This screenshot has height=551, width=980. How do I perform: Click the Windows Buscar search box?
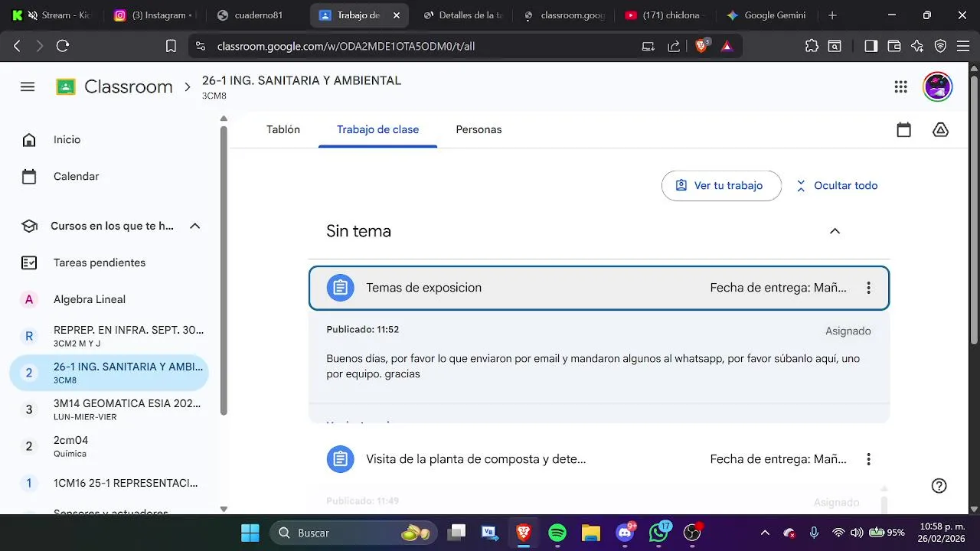point(352,533)
